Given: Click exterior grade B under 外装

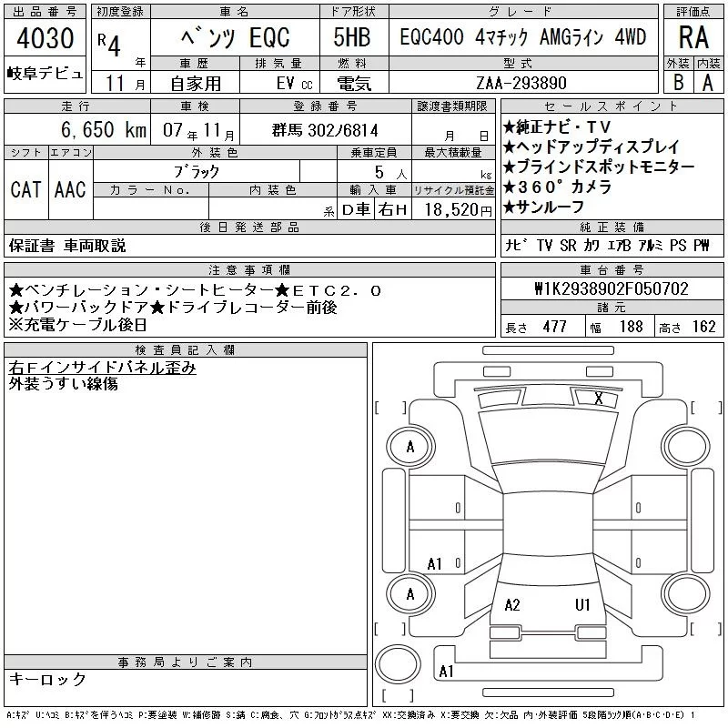Looking at the screenshot, I should [678, 83].
